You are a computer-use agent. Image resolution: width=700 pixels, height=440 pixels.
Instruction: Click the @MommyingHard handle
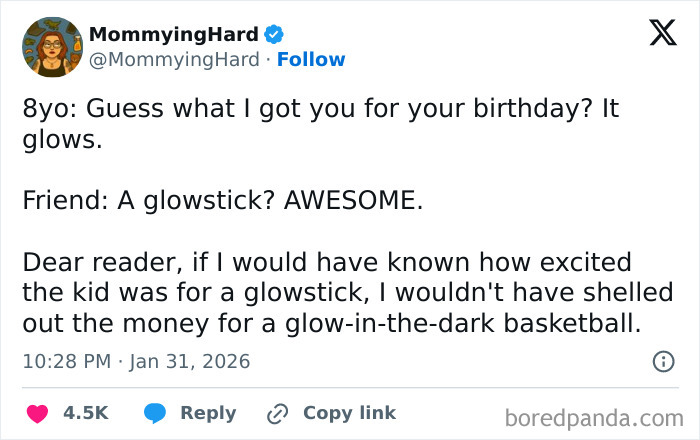[x=176, y=60]
